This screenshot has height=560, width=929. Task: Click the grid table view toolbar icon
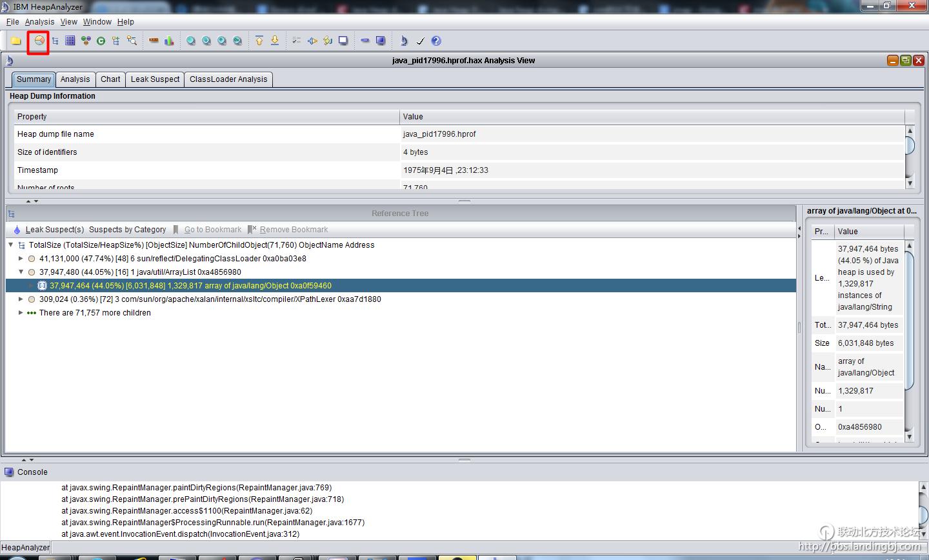(70, 41)
